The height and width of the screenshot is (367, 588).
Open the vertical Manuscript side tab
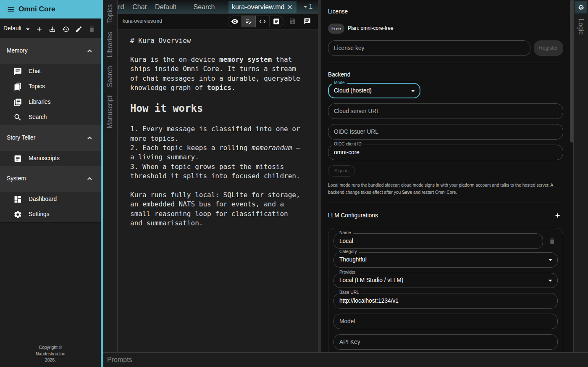(110, 112)
